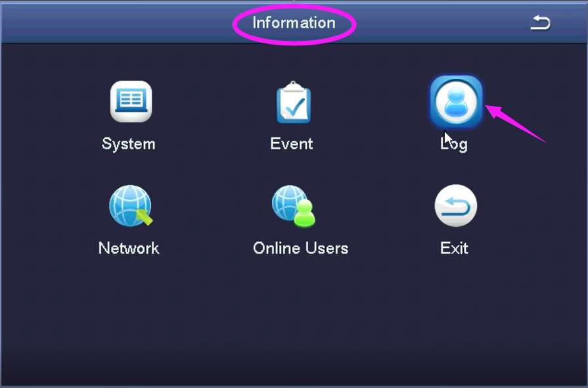Click the System label text
Viewport: 588px width, 388px height.
[129, 143]
